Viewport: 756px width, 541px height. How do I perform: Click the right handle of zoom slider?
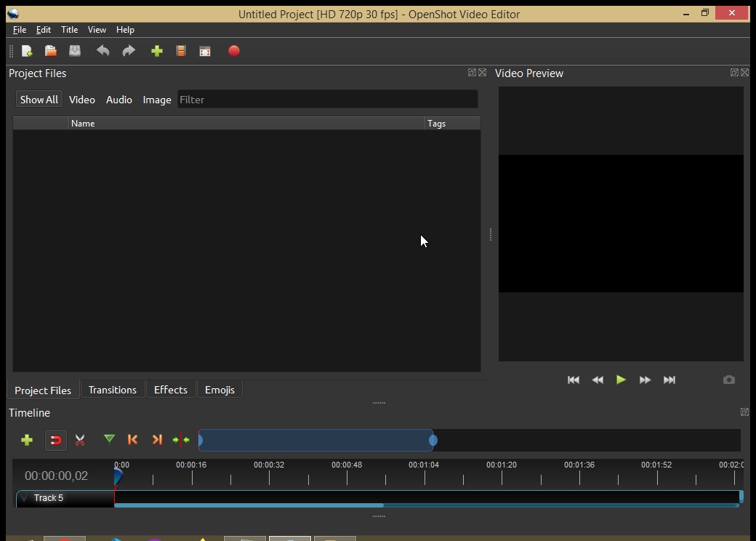coord(433,440)
